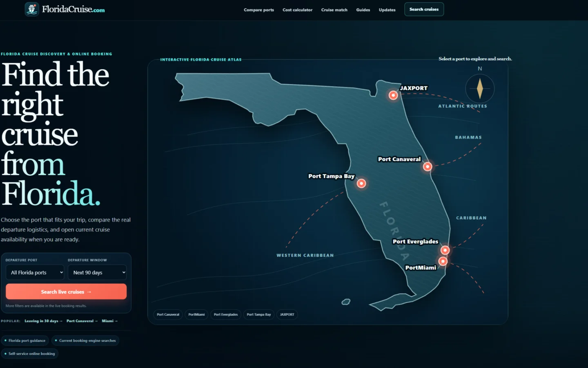The height and width of the screenshot is (368, 588).
Task: Click the Port Canaveral chip below map
Action: point(168,314)
